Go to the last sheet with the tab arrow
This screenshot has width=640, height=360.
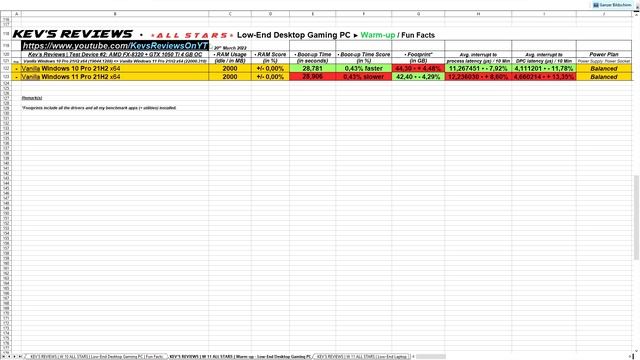click(20, 357)
